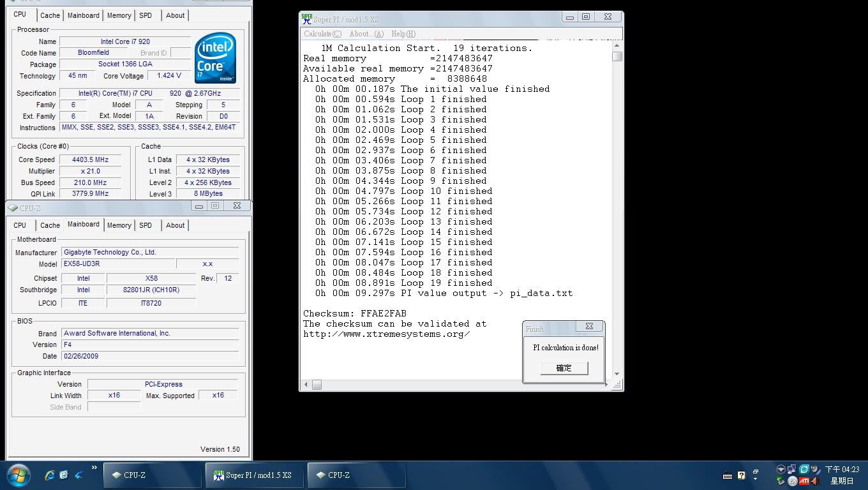Screen dimensions: 868x490
Task: Click the Socket 1366 LGA package field
Action: pyautogui.click(x=125, y=64)
